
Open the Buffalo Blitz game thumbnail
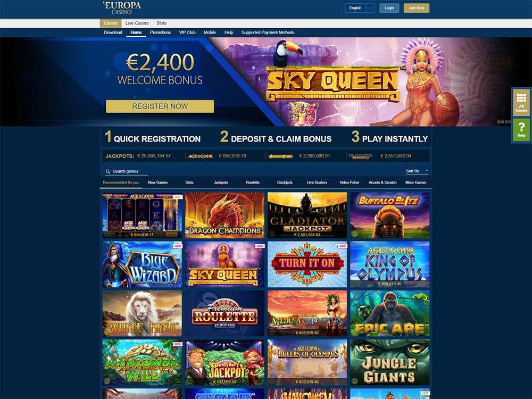[390, 215]
